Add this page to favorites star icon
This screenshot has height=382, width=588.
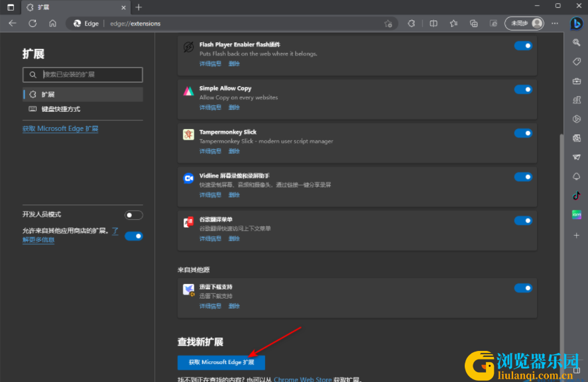[388, 24]
